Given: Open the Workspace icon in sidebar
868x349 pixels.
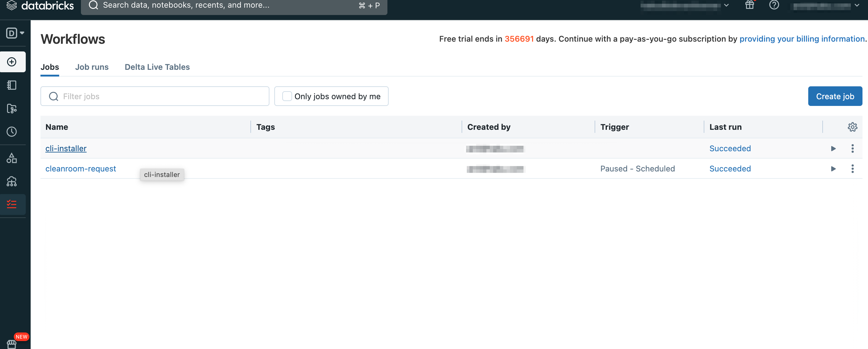Looking at the screenshot, I should (x=12, y=85).
